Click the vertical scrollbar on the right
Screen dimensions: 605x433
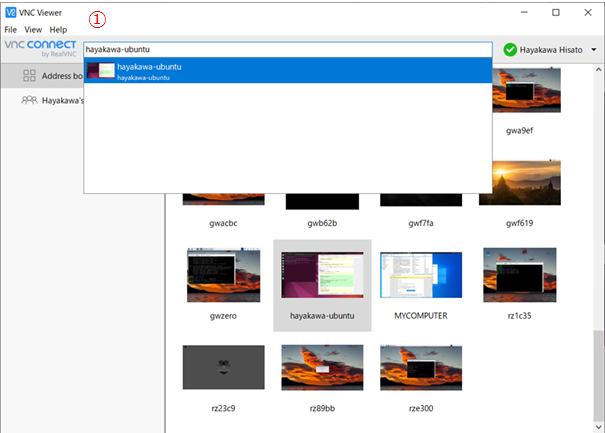(x=597, y=380)
